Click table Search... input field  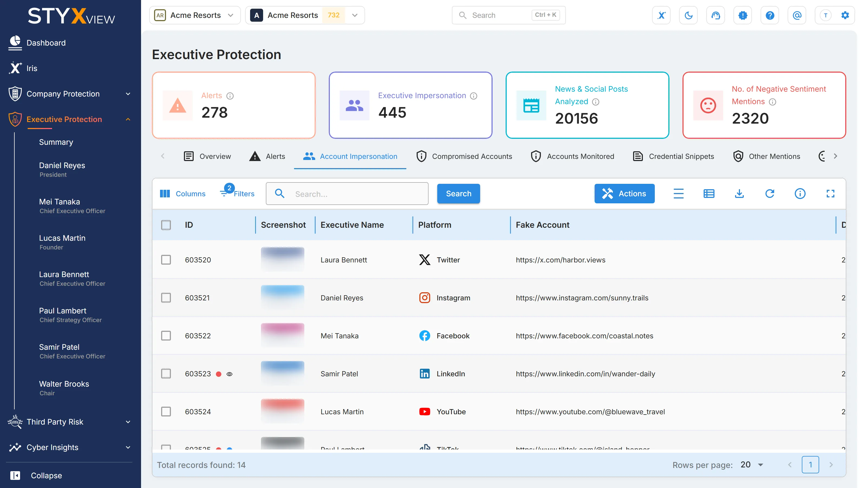pyautogui.click(x=347, y=194)
